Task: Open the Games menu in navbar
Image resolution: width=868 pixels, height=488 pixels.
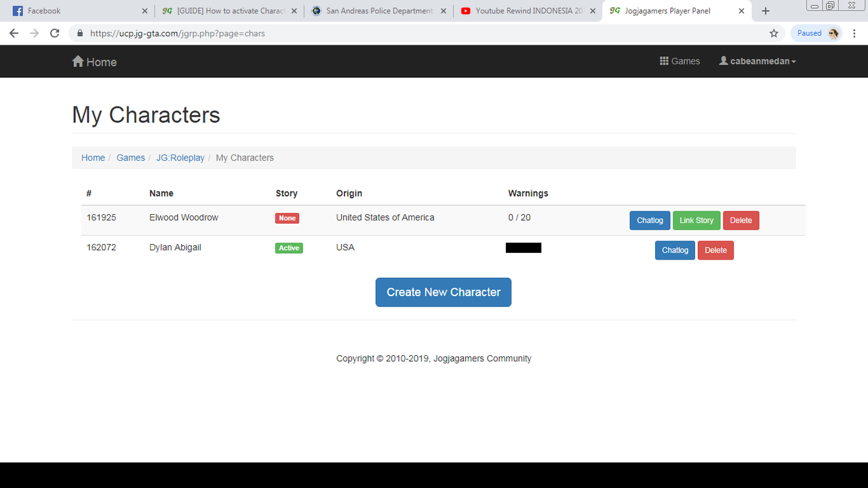Action: click(679, 61)
